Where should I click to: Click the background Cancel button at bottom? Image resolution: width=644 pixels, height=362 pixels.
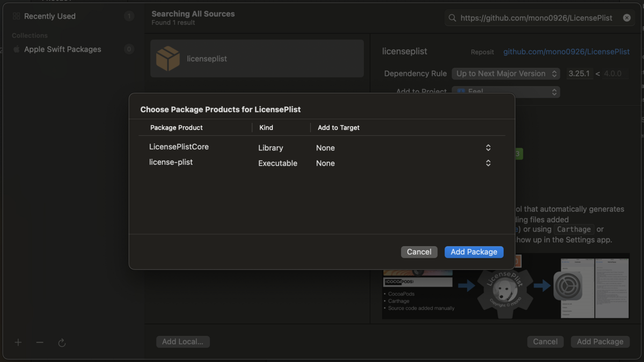coord(545,342)
